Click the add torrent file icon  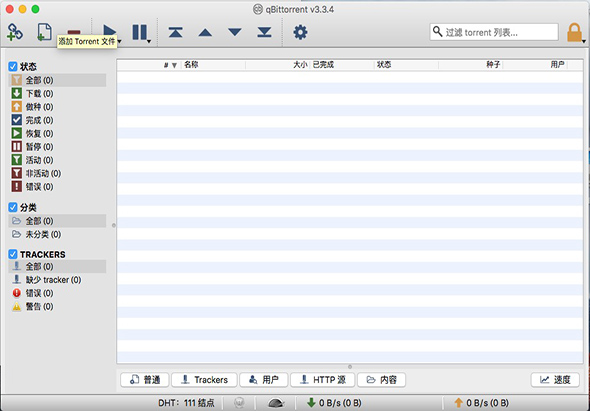pos(44,31)
